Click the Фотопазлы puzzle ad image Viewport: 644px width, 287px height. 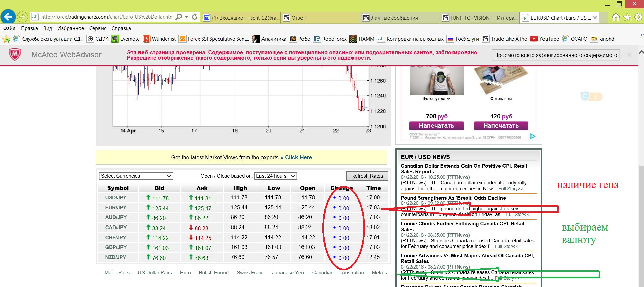pyautogui.click(x=501, y=81)
